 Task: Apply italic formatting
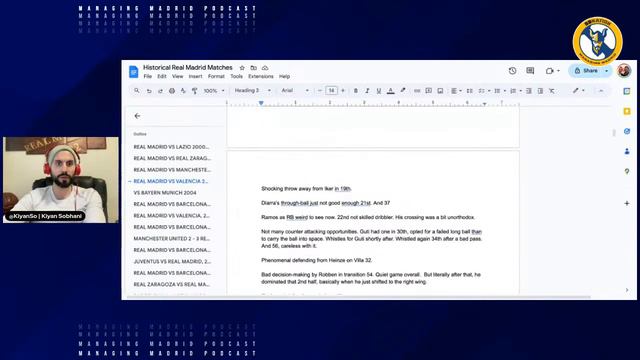[x=367, y=91]
